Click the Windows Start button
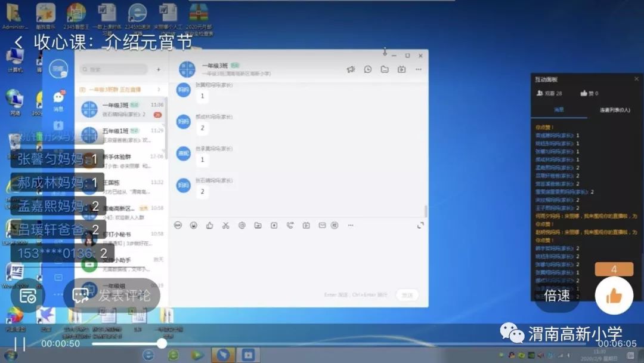644x363 pixels. pos(11,355)
